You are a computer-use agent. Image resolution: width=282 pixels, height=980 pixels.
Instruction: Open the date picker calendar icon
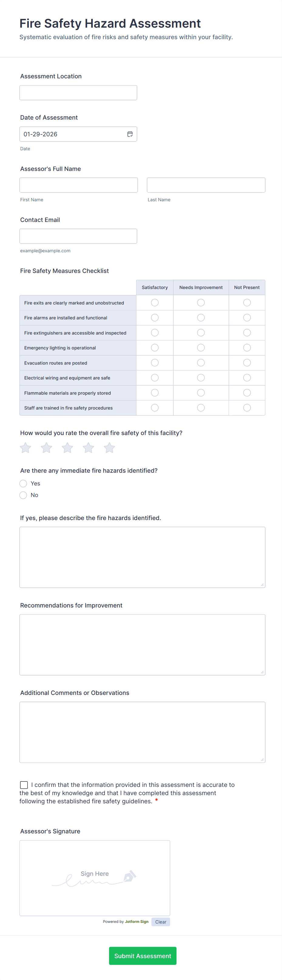tap(129, 134)
